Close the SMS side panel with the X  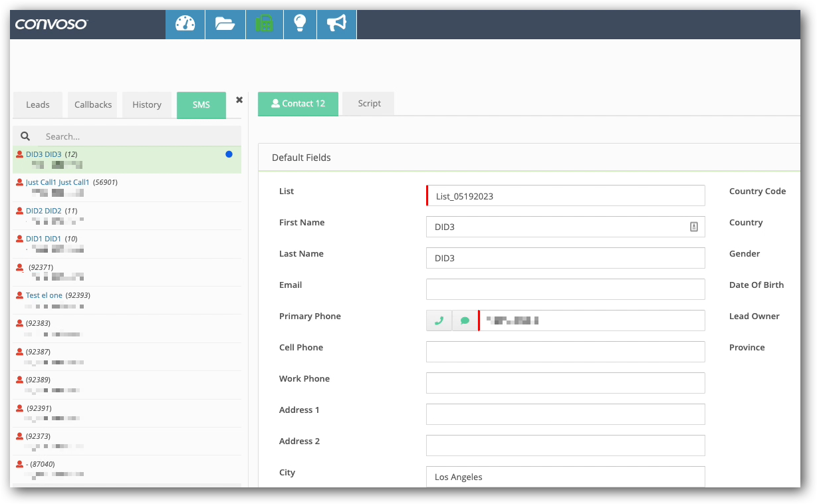coord(239,99)
